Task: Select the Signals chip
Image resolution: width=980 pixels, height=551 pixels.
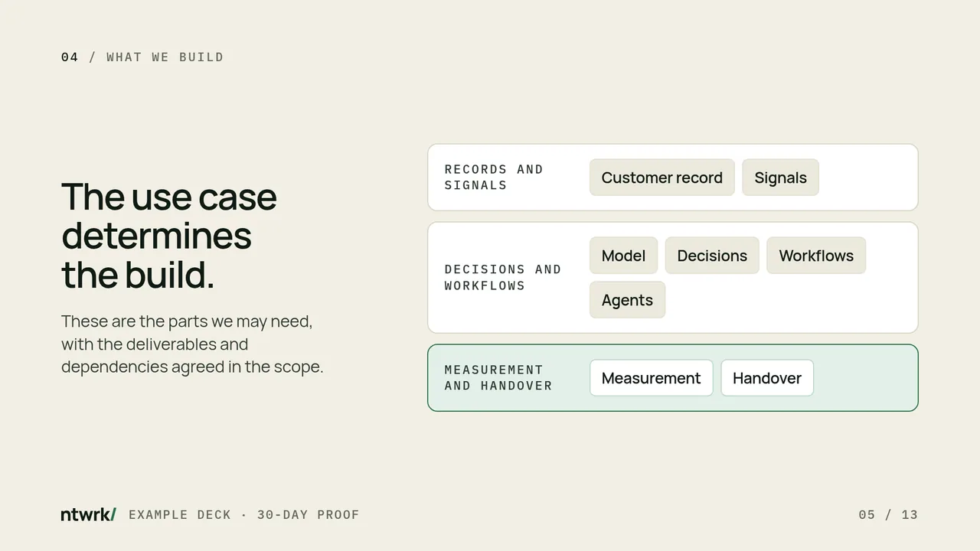Action: point(780,178)
